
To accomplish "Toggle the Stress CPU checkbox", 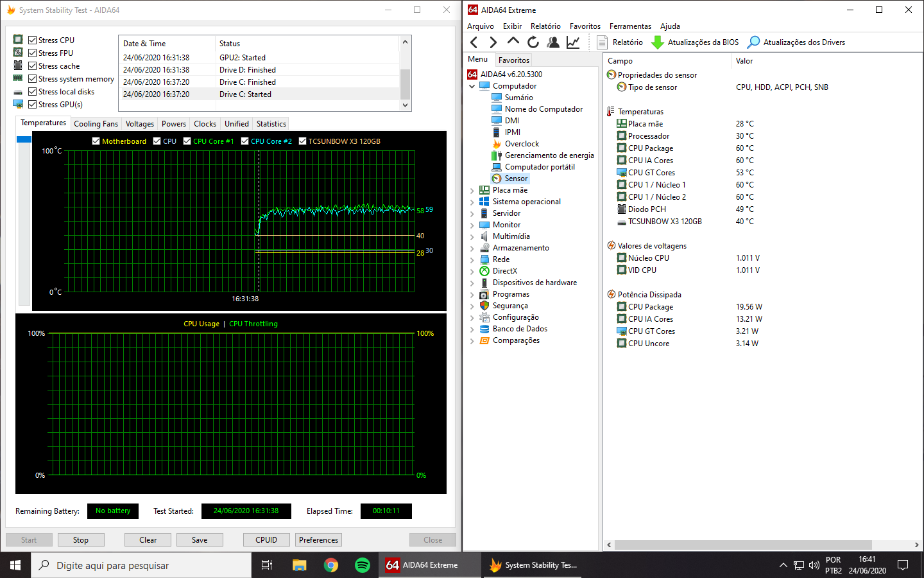I will coord(32,40).
